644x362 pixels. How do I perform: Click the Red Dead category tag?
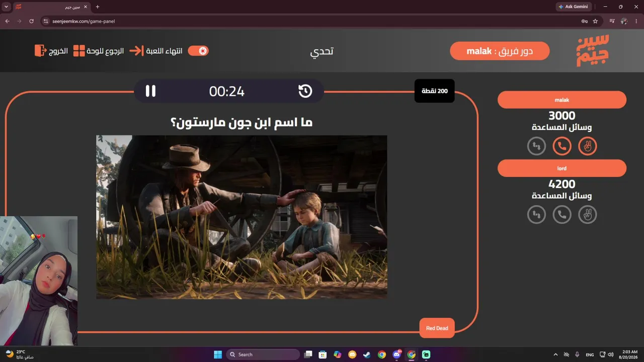point(437,328)
